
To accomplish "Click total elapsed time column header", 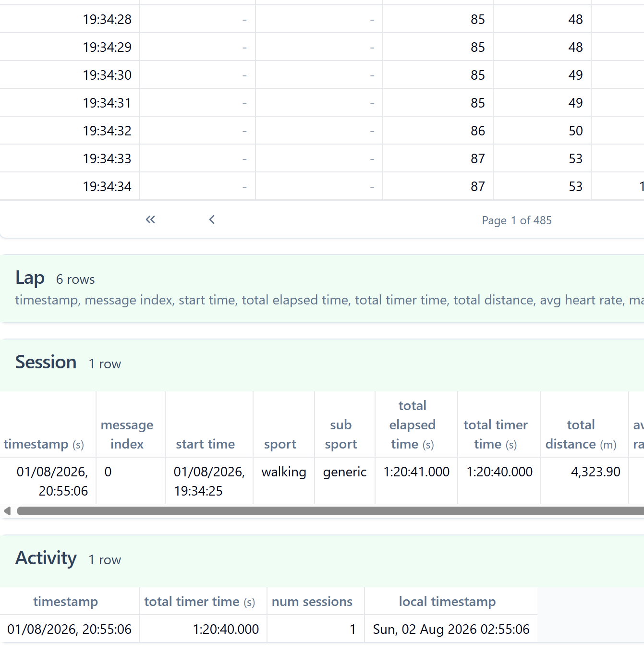I will point(413,425).
